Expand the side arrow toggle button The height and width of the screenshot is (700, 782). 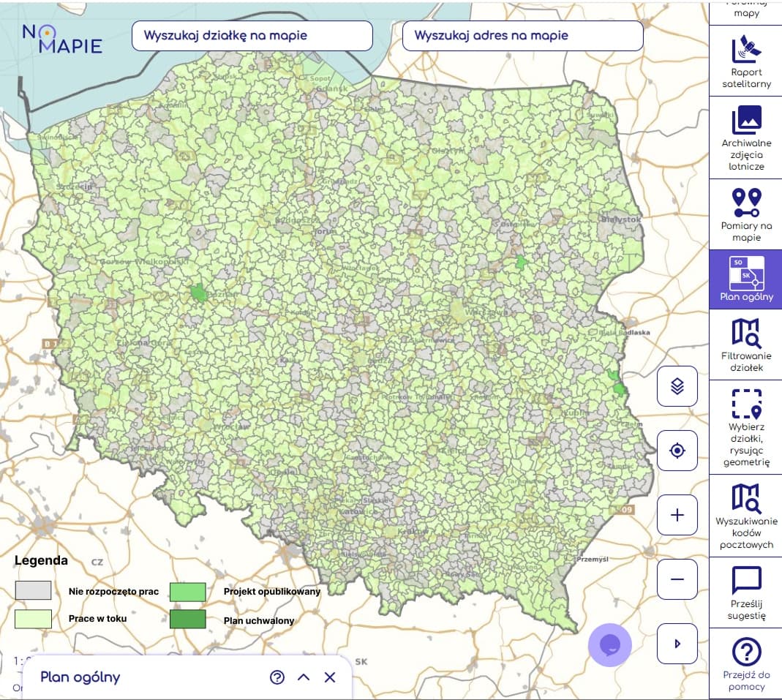677,644
